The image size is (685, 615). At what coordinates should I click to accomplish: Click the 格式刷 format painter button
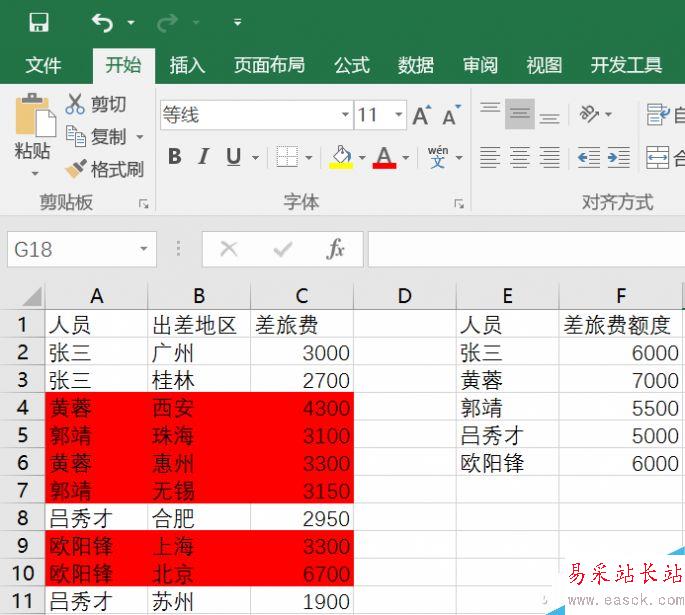[104, 169]
